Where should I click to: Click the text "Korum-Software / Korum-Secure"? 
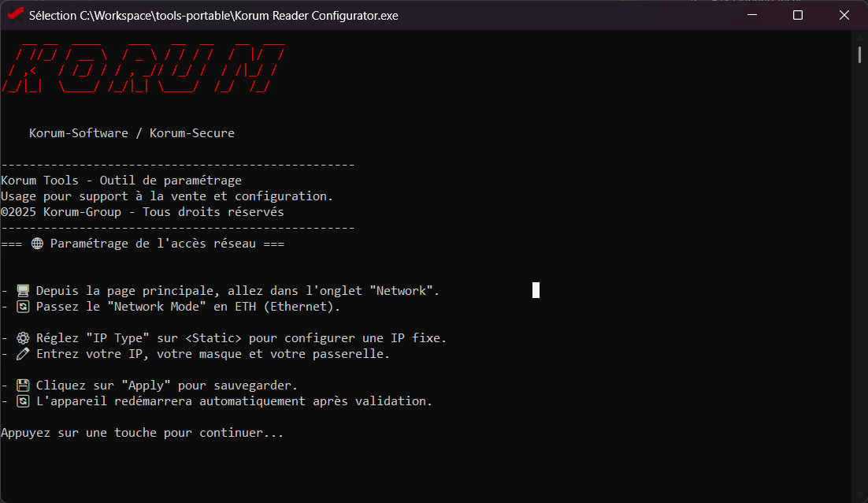132,133
